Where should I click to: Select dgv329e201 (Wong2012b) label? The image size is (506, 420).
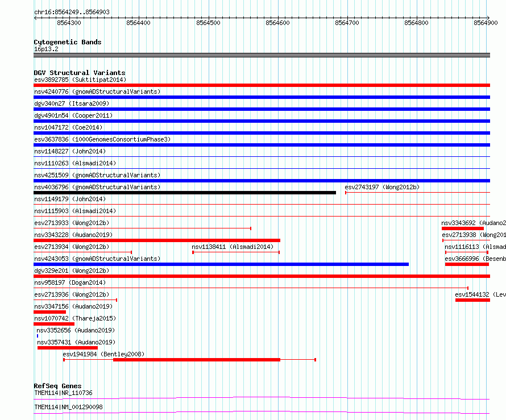pyautogui.click(x=72, y=271)
